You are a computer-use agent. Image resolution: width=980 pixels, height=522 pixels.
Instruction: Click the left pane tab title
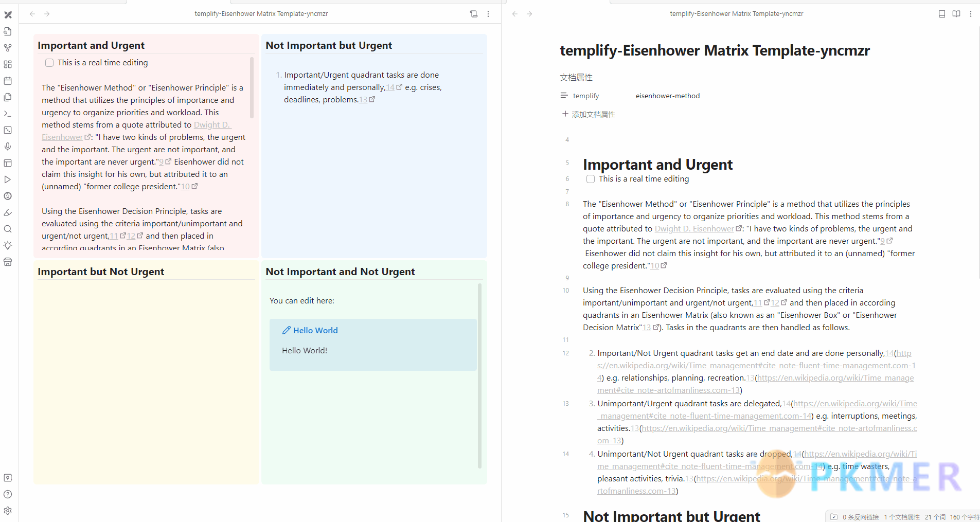[x=261, y=14]
